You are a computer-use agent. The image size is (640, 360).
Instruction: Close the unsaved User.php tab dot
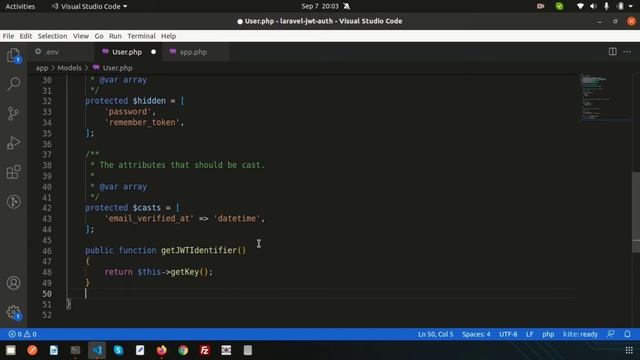pos(153,52)
